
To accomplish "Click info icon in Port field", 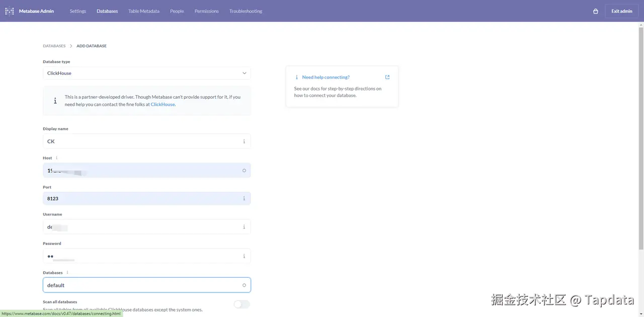I will click(x=244, y=198).
